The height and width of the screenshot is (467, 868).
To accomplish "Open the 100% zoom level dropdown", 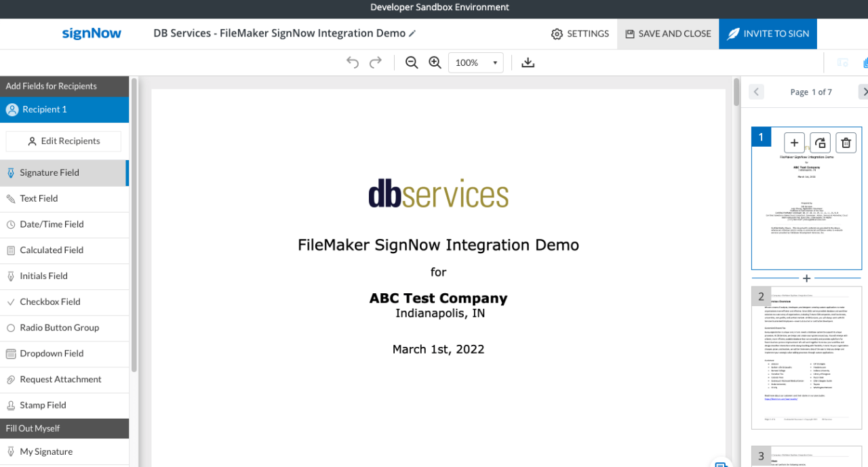I will click(475, 62).
